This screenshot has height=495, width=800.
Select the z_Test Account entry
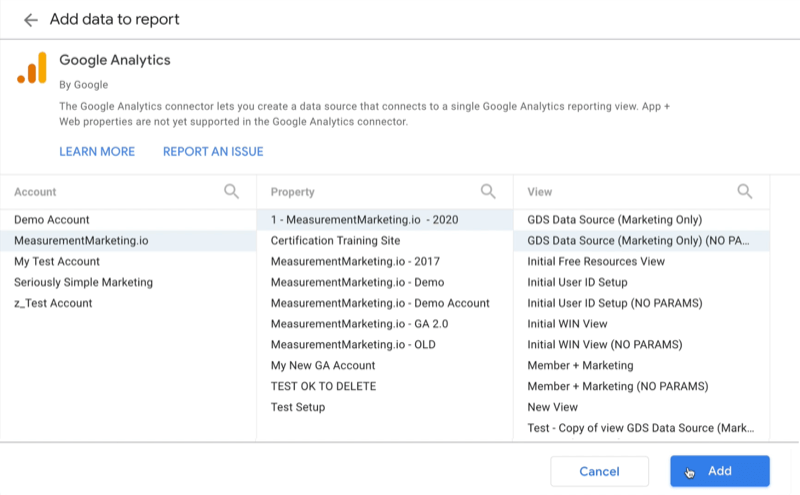[x=128, y=303]
